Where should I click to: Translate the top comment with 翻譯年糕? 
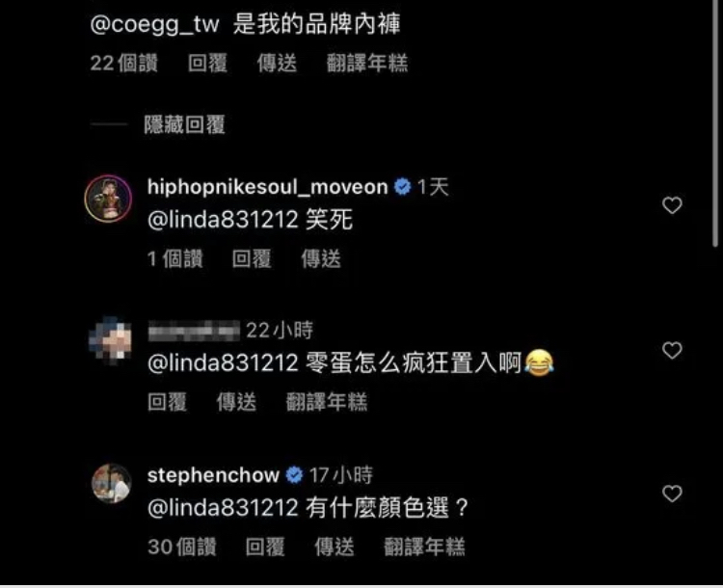[x=367, y=64]
